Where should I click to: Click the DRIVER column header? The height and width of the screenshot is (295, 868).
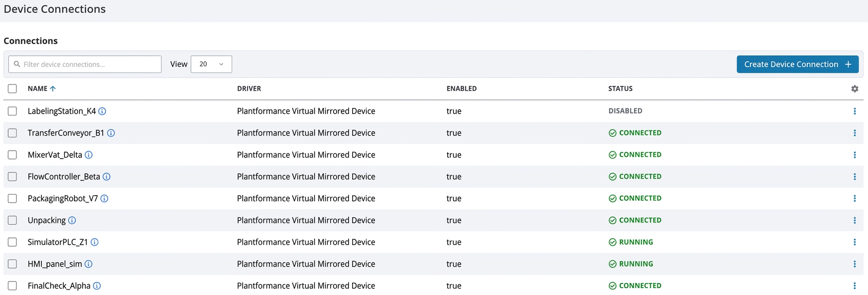249,89
